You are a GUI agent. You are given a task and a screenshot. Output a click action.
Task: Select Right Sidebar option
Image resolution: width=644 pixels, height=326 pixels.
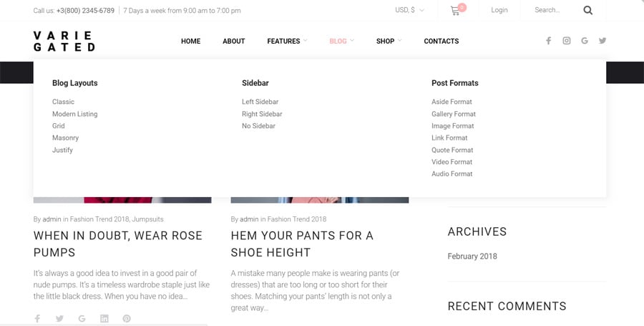click(x=262, y=114)
